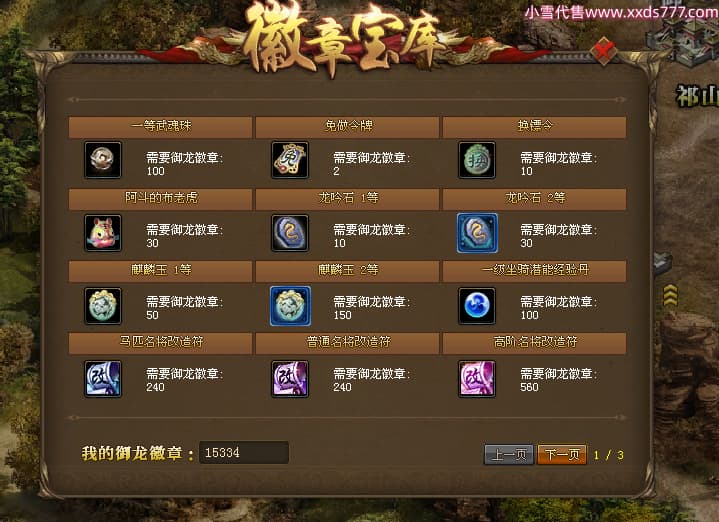Select the 普通名将改造符 purple talisman icon

point(290,378)
